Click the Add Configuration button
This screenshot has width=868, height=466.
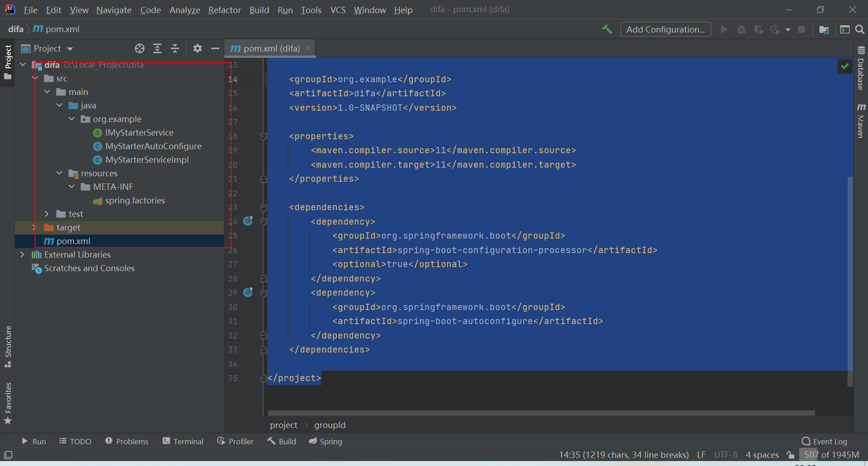(x=665, y=29)
